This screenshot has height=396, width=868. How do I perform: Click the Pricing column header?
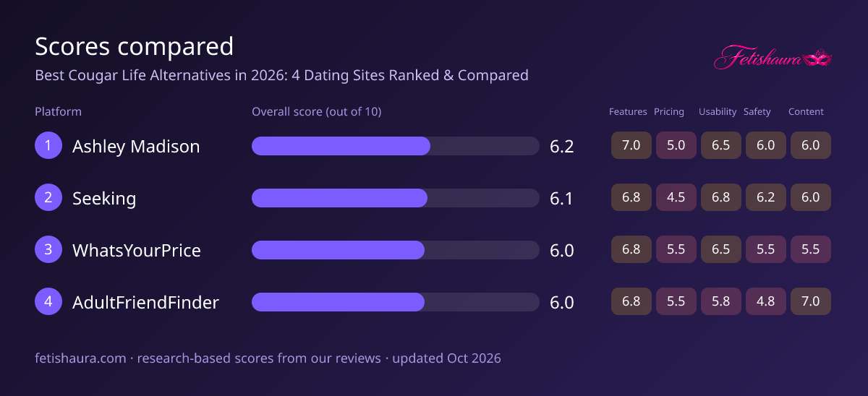point(669,111)
